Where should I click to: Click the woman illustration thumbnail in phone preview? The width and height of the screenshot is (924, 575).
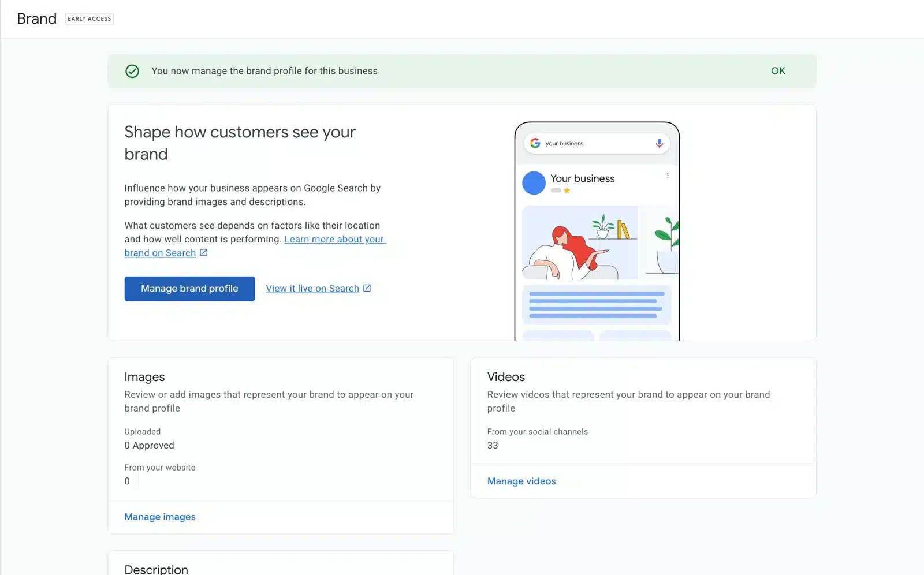point(579,242)
